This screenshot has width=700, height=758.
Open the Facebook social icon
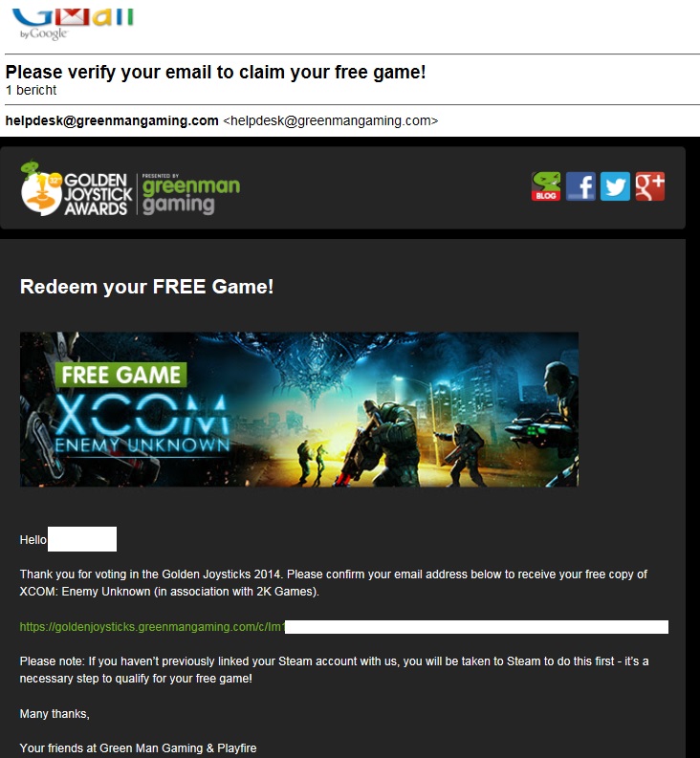tap(580, 186)
